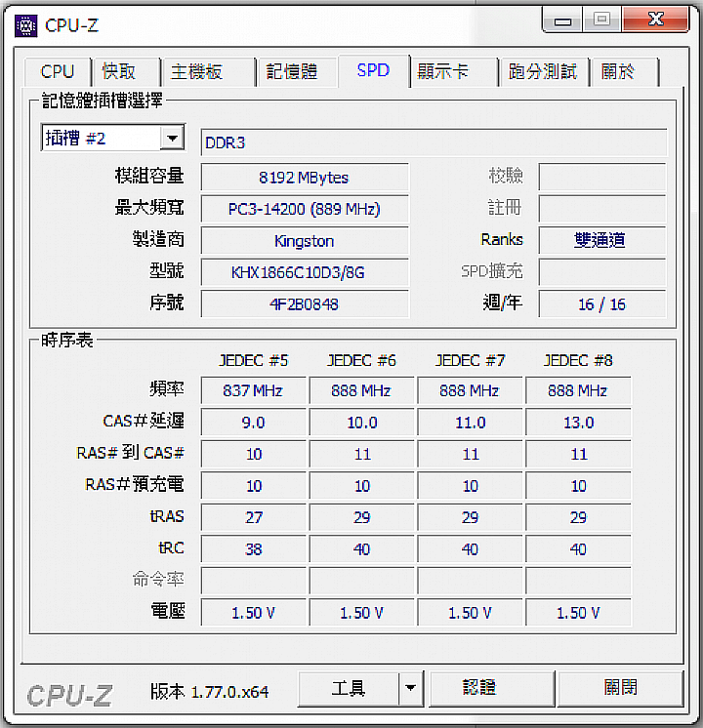Click the 16 / 16 week/year value
The width and height of the screenshot is (703, 728).
pos(602,304)
